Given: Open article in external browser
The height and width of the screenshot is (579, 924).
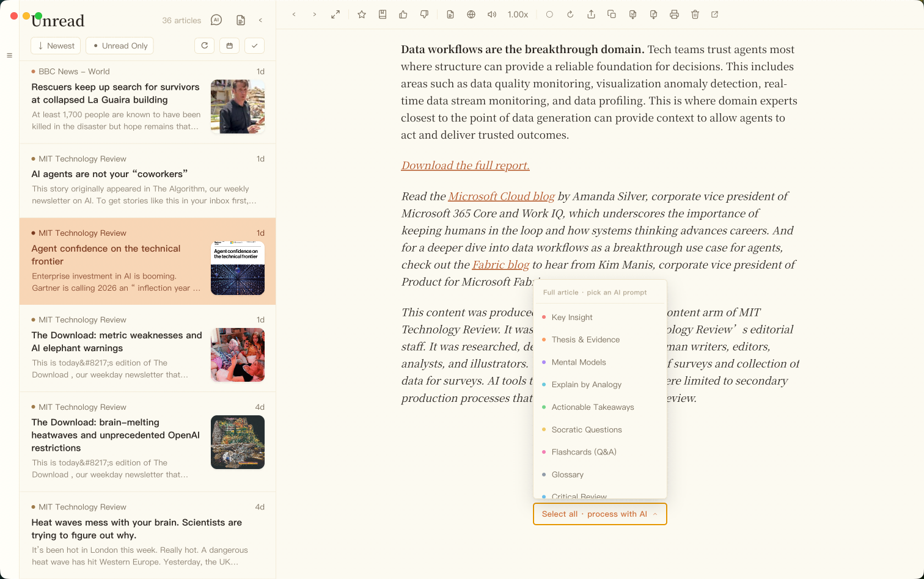Looking at the screenshot, I should 715,14.
